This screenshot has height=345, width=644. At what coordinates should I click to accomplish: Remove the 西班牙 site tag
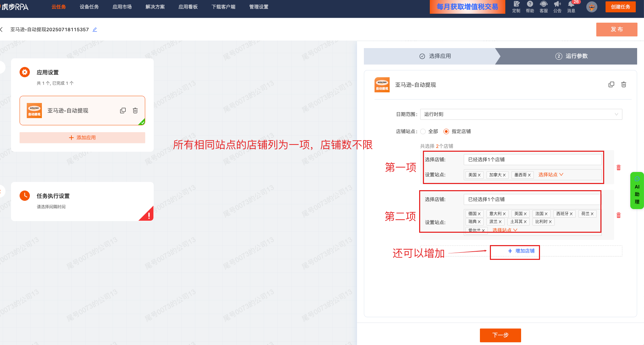click(x=571, y=214)
